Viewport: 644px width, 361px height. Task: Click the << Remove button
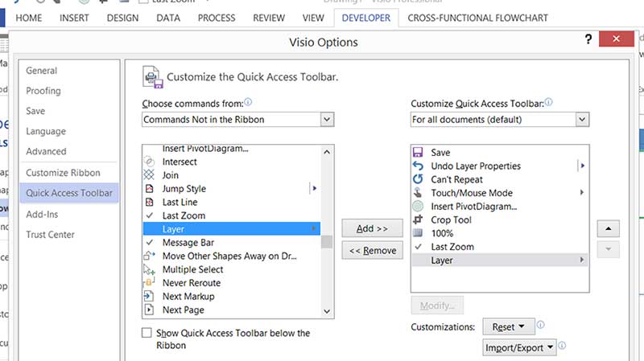(372, 250)
